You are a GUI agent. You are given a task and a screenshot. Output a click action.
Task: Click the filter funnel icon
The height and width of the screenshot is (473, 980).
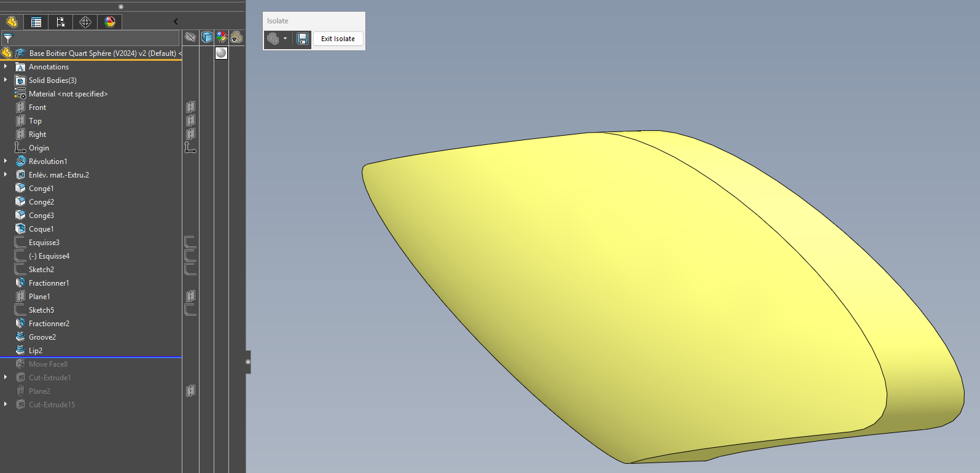(8, 38)
